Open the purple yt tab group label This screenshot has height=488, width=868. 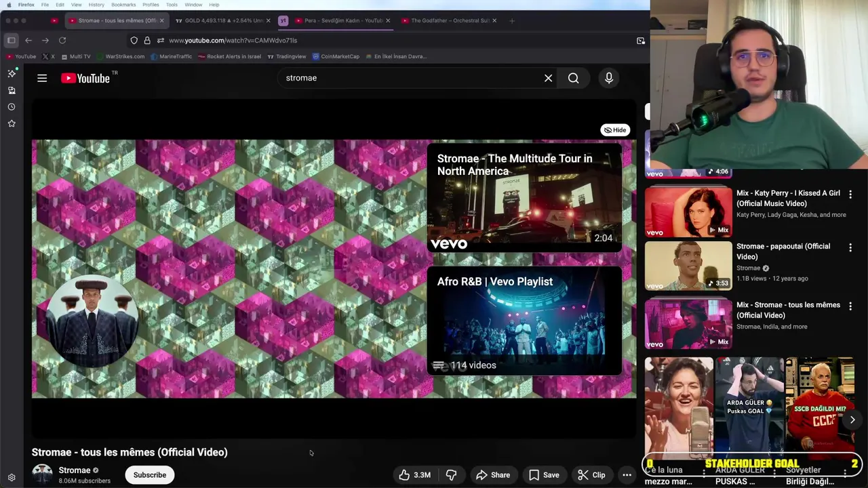point(283,20)
